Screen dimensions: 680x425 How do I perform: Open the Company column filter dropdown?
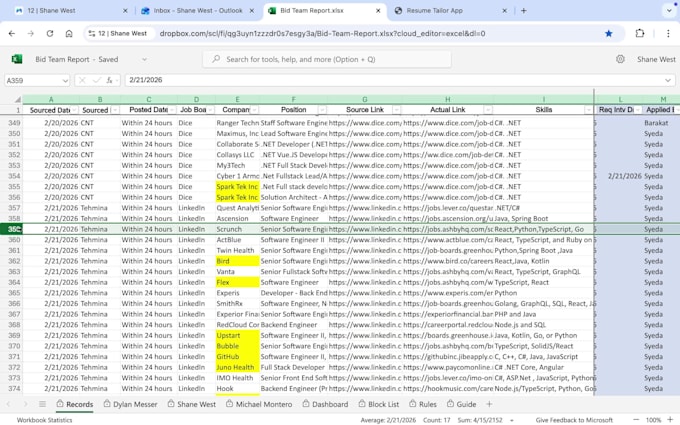[255, 110]
